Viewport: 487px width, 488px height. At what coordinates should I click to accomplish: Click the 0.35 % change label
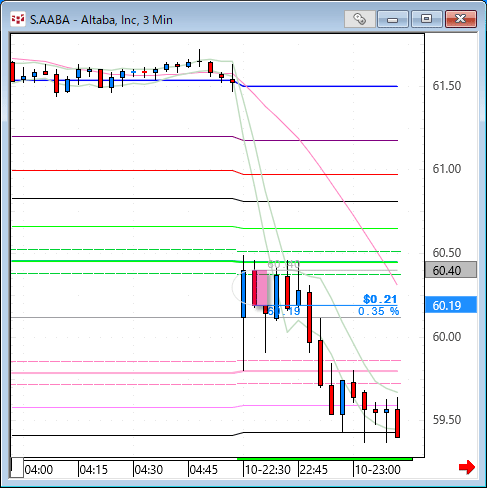[x=378, y=311]
